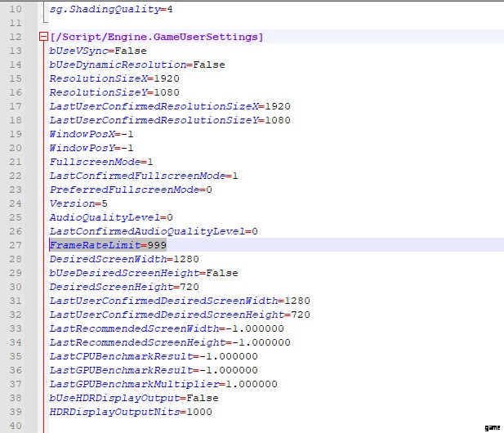This screenshot has width=504, height=433.
Task: Click line number 27 in the margin
Action: (x=16, y=245)
